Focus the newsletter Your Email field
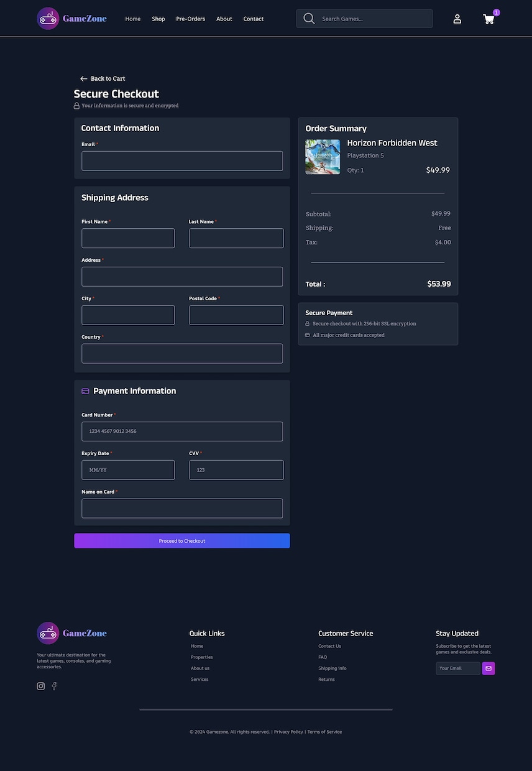This screenshot has height=771, width=532. point(458,668)
